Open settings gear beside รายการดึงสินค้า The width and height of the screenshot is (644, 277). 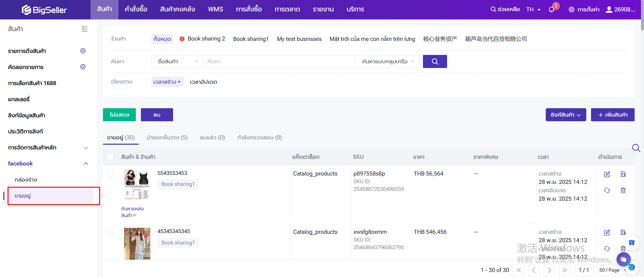tap(83, 51)
